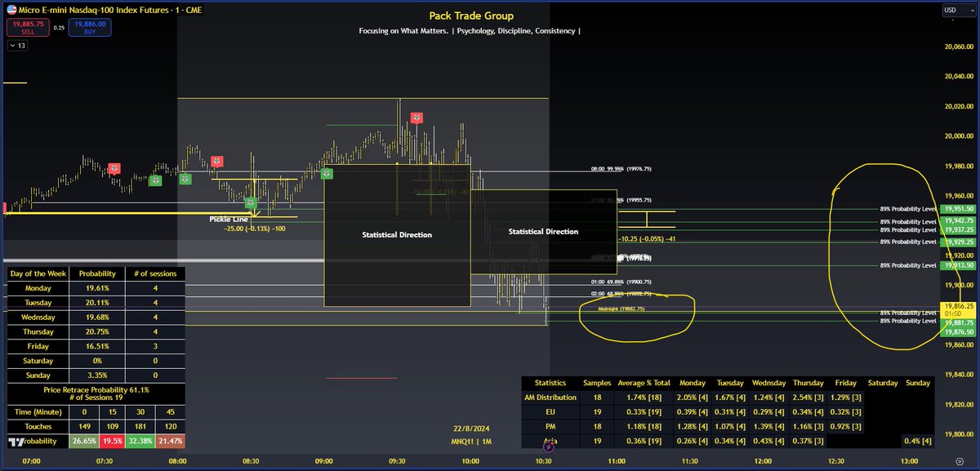The width and height of the screenshot is (980, 471).
Task: Click Thursday's 20.75% probability cell
Action: tap(96, 331)
